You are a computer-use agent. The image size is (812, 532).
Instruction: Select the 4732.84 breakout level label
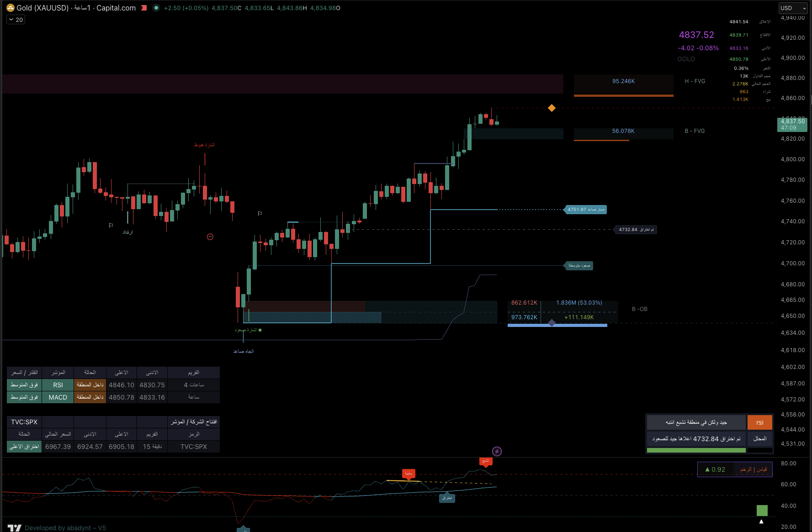[x=636, y=230]
